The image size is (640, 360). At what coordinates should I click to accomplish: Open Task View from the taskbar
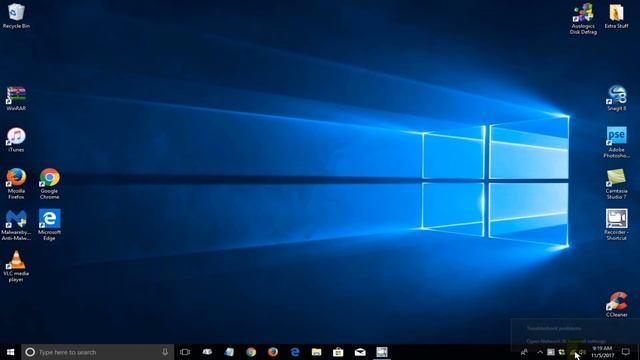click(x=185, y=352)
